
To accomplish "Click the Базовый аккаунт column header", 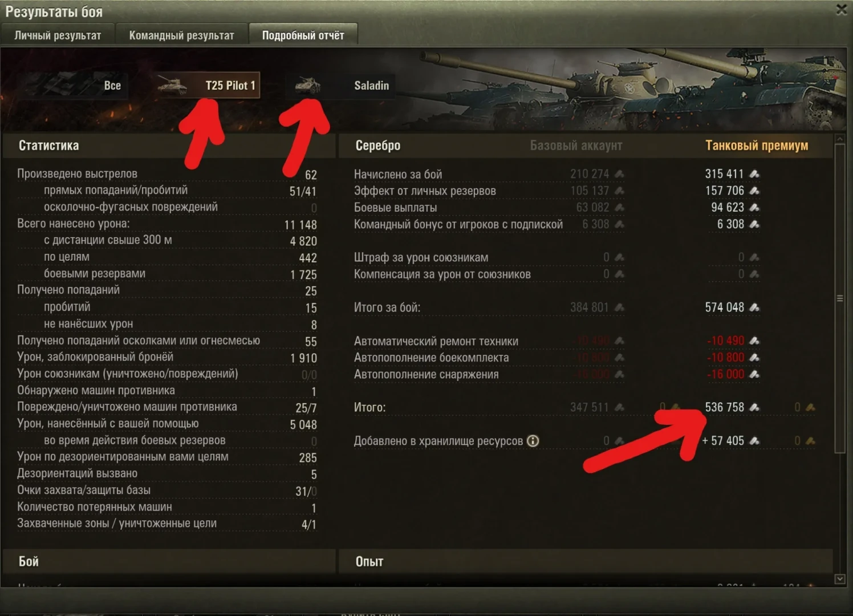I will (576, 145).
